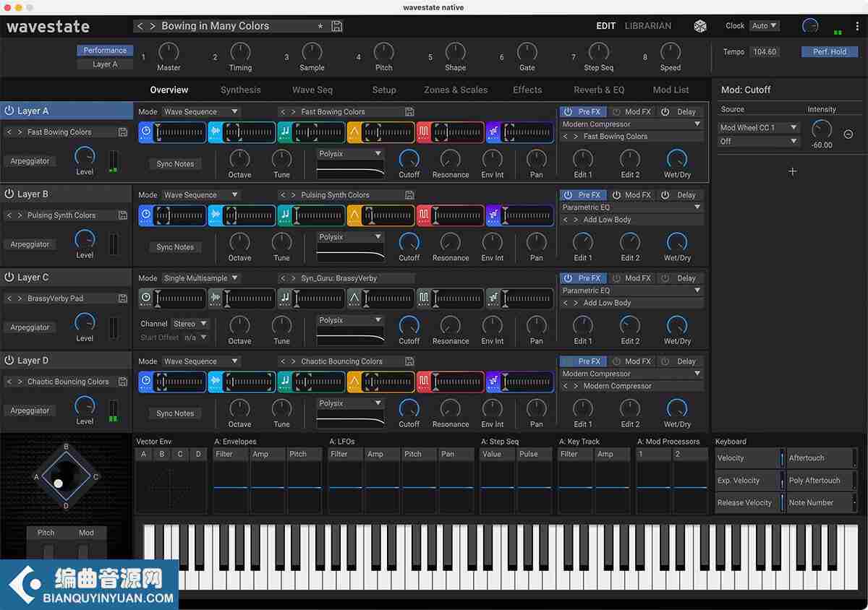Click the Mod Cutoff Intensity knob

[x=822, y=129]
